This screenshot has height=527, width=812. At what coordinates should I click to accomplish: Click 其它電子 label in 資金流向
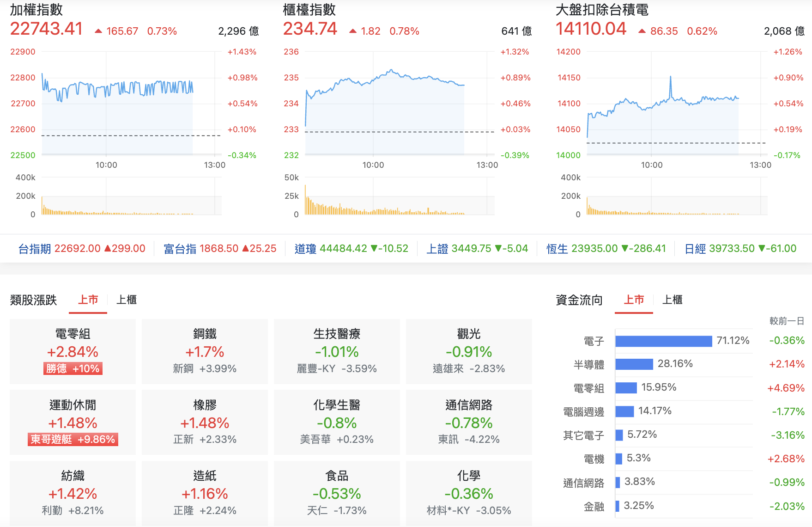(x=583, y=435)
